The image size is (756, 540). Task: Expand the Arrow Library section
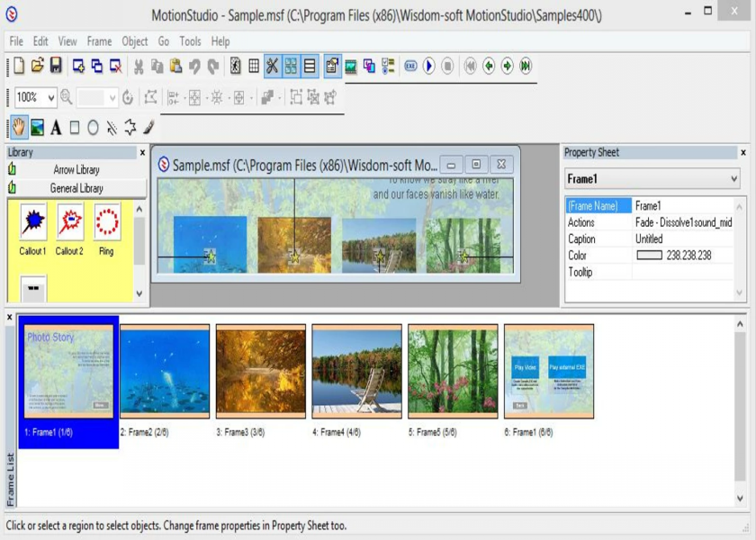(x=76, y=169)
